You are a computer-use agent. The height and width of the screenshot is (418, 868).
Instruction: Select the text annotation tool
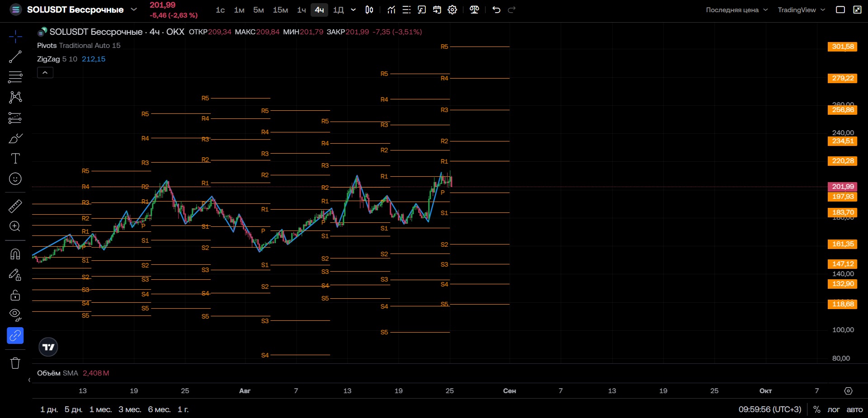pos(15,158)
